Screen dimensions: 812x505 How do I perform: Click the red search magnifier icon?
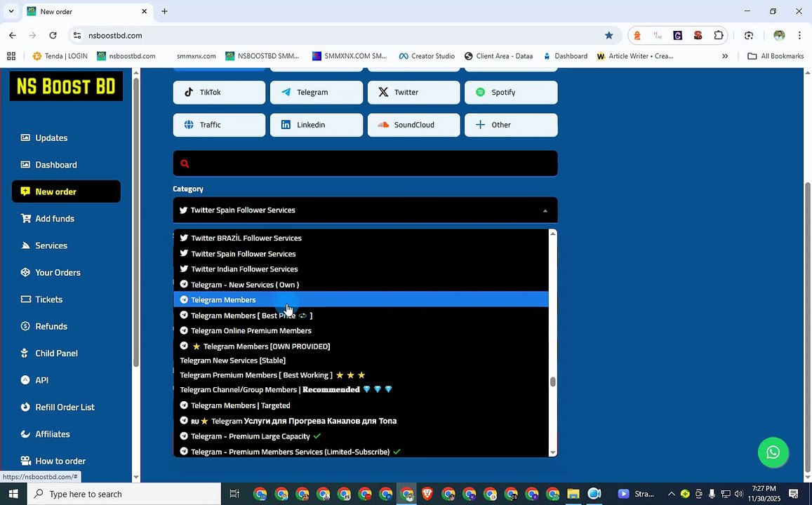185,163
